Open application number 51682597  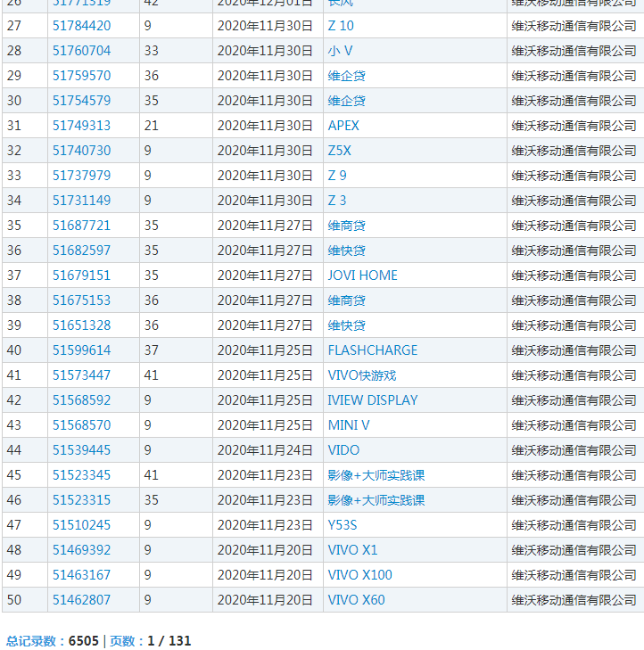(81, 250)
